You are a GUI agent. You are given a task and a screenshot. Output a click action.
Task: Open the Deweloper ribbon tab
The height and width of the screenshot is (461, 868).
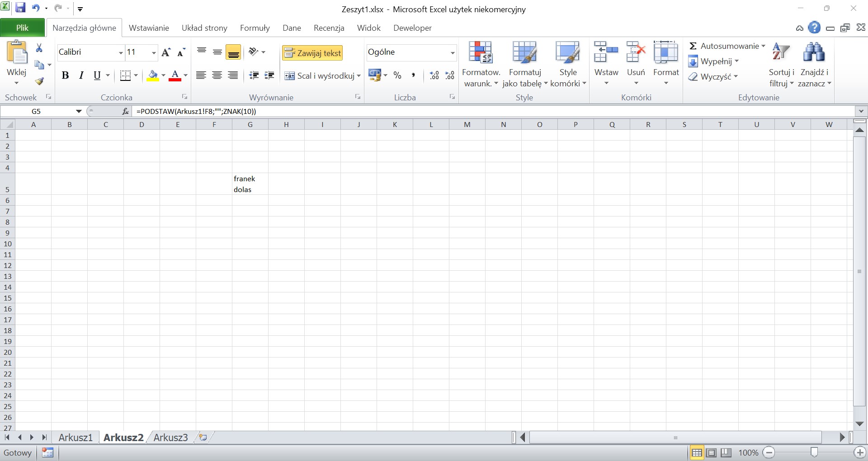tap(412, 28)
